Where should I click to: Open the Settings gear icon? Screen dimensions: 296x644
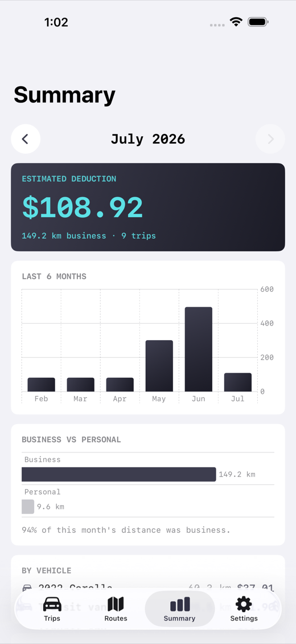pyautogui.click(x=244, y=604)
